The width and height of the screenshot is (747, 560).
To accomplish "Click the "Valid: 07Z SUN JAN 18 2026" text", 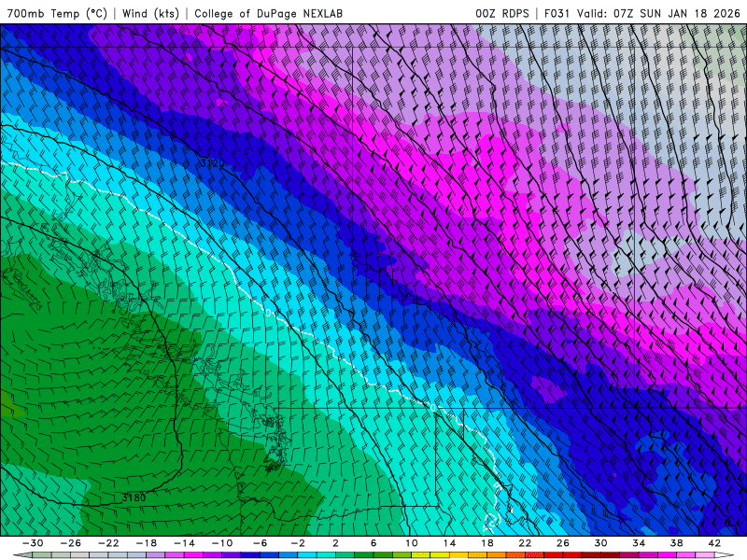I will pos(658,13).
